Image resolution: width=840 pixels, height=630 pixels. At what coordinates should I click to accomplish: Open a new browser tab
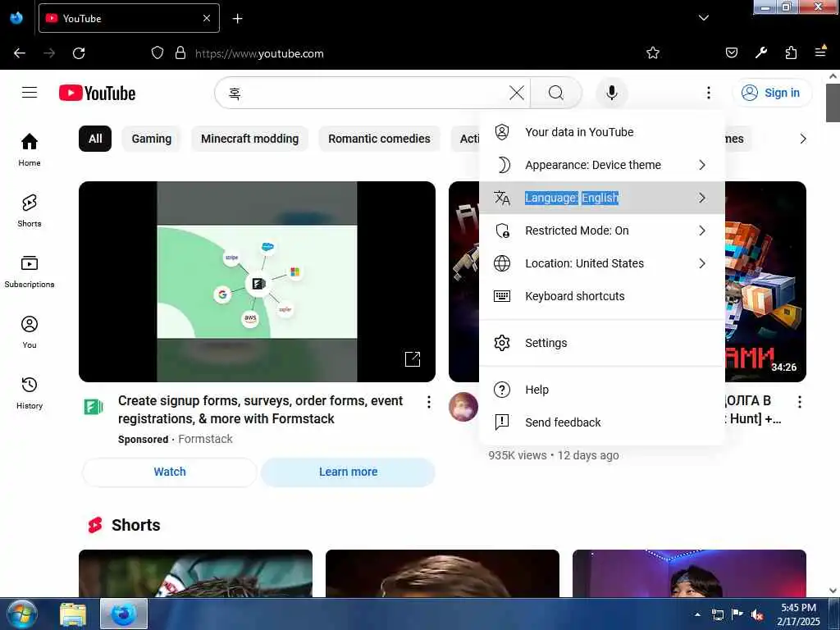pyautogui.click(x=237, y=19)
